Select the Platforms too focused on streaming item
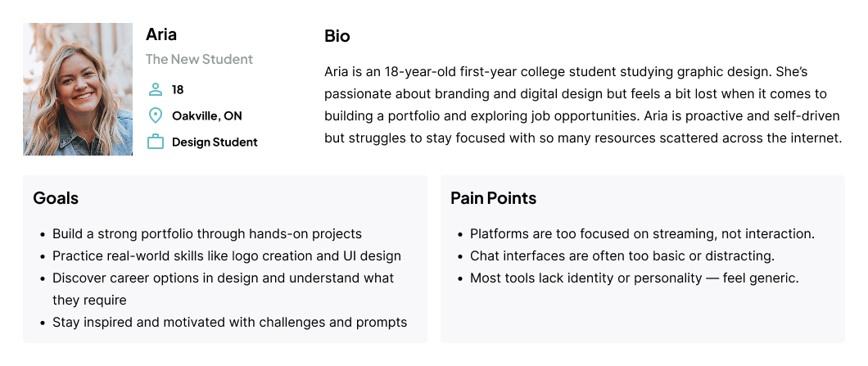This screenshot has height=366, width=868. click(642, 233)
